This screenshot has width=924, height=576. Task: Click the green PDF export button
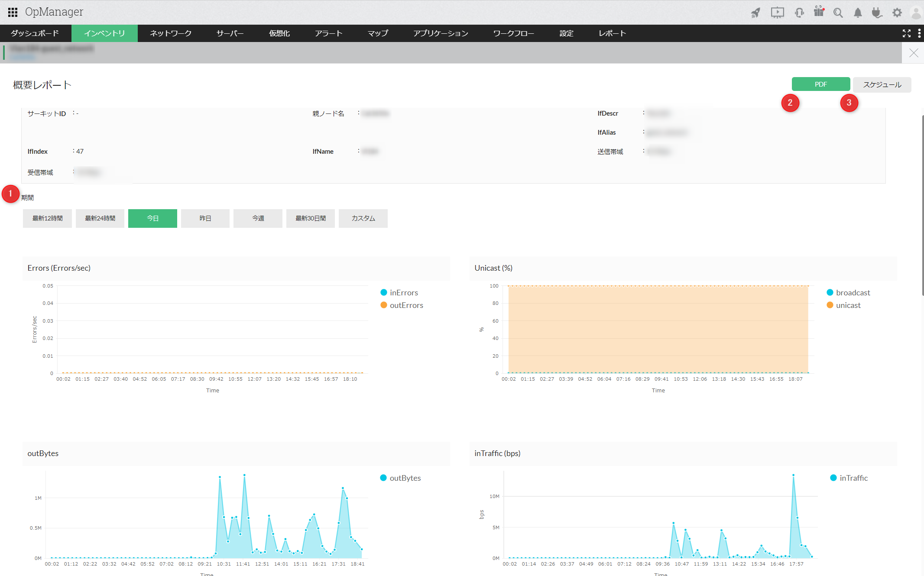click(820, 84)
